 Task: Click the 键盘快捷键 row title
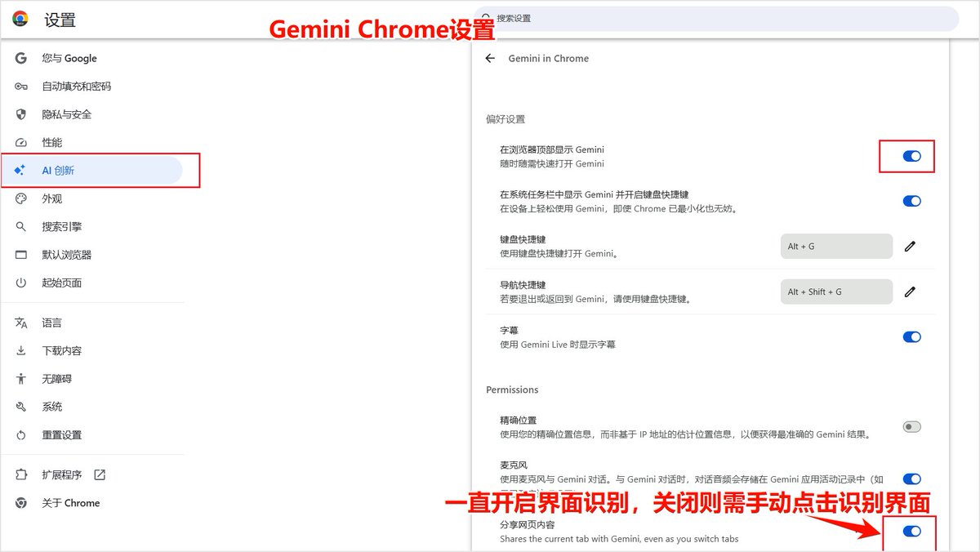[x=523, y=240]
